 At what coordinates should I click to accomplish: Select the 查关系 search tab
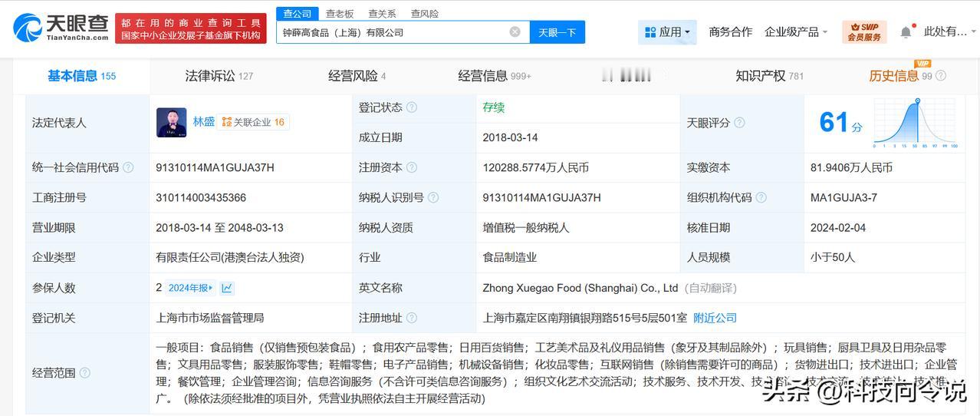point(382,14)
